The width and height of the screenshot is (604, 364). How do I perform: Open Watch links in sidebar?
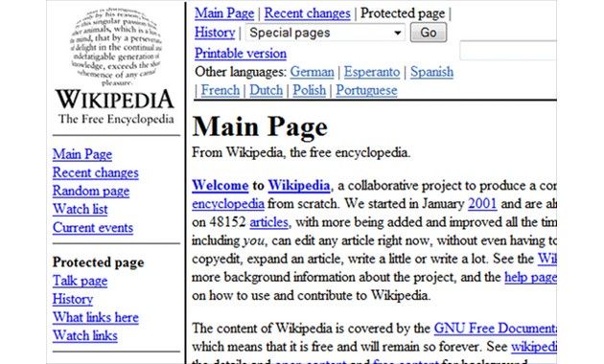click(x=85, y=335)
